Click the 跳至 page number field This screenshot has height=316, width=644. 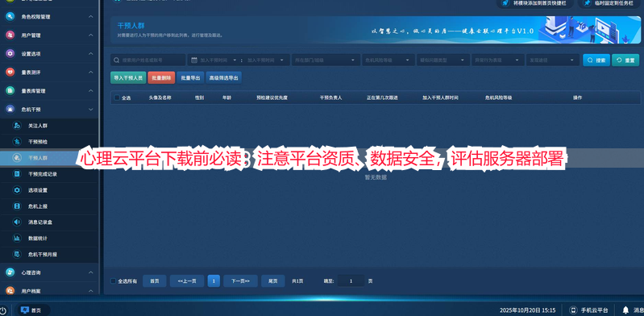click(351, 281)
